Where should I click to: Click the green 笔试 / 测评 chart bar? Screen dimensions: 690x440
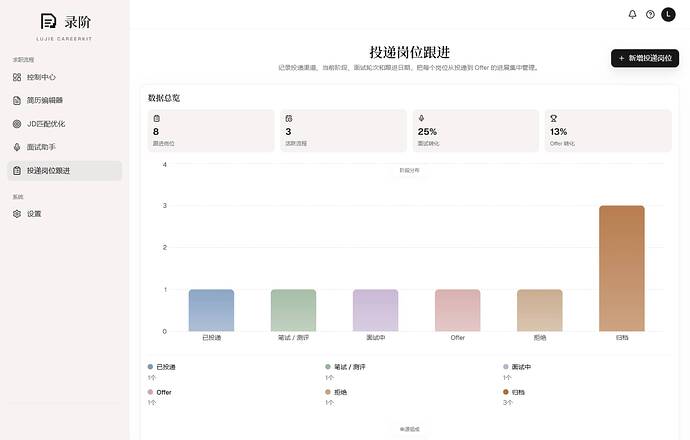click(294, 310)
